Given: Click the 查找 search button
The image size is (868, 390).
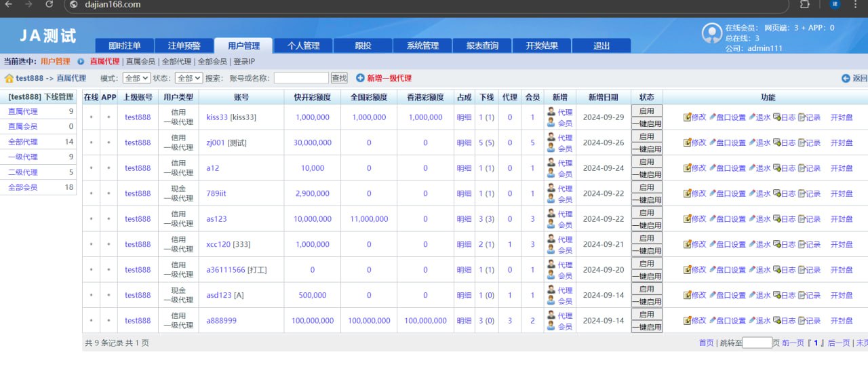Looking at the screenshot, I should [x=339, y=79].
